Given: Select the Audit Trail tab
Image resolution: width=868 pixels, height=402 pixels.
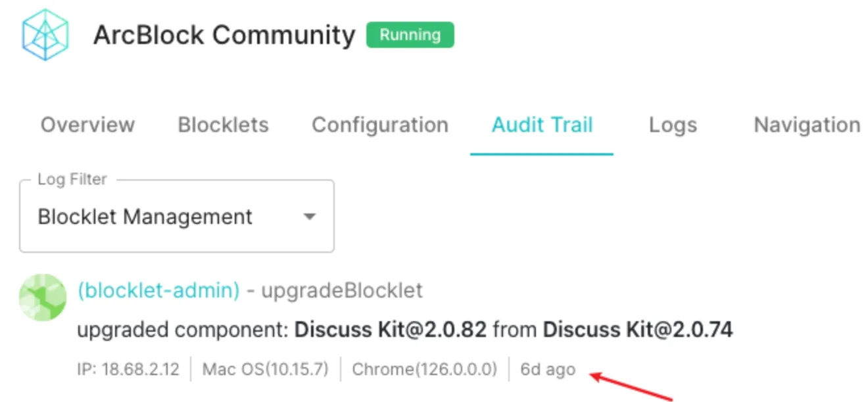Looking at the screenshot, I should click(542, 125).
